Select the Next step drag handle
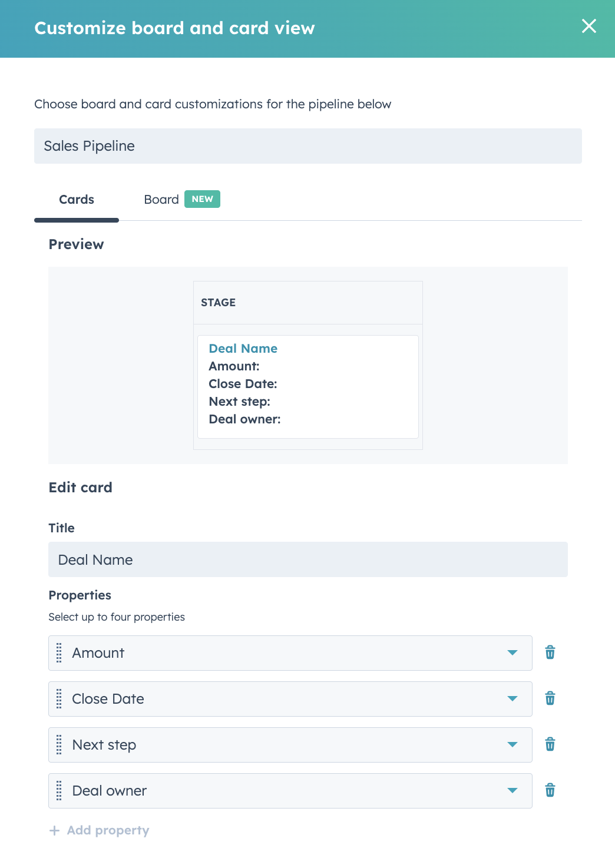Viewport: 615px width, 868px height. coord(59,745)
